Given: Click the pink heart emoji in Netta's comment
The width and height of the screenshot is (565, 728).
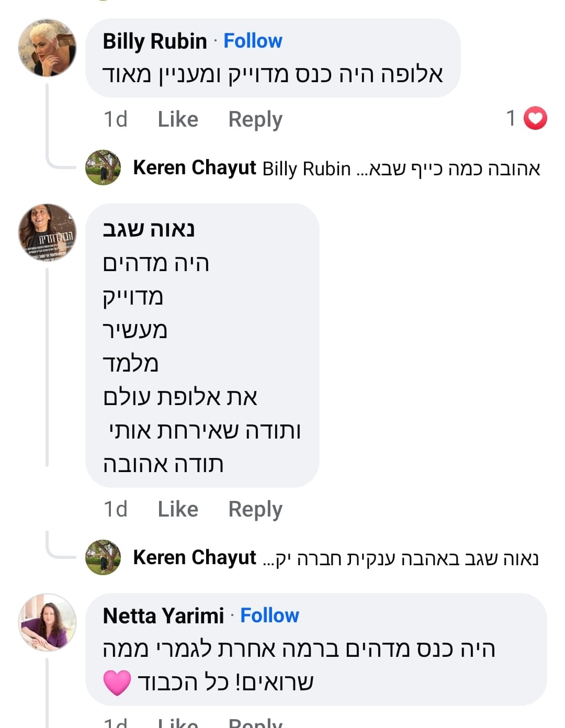Looking at the screenshot, I should pos(117,682).
